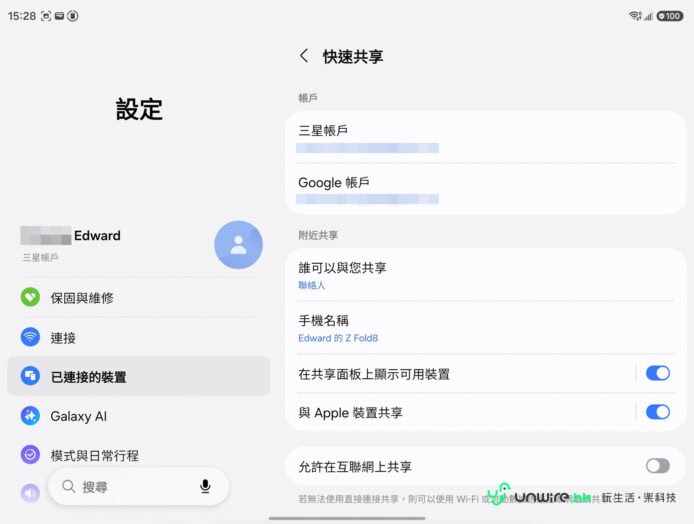Tap the Wi-Fi status bar icon
This screenshot has width=694, height=524.
point(635,16)
